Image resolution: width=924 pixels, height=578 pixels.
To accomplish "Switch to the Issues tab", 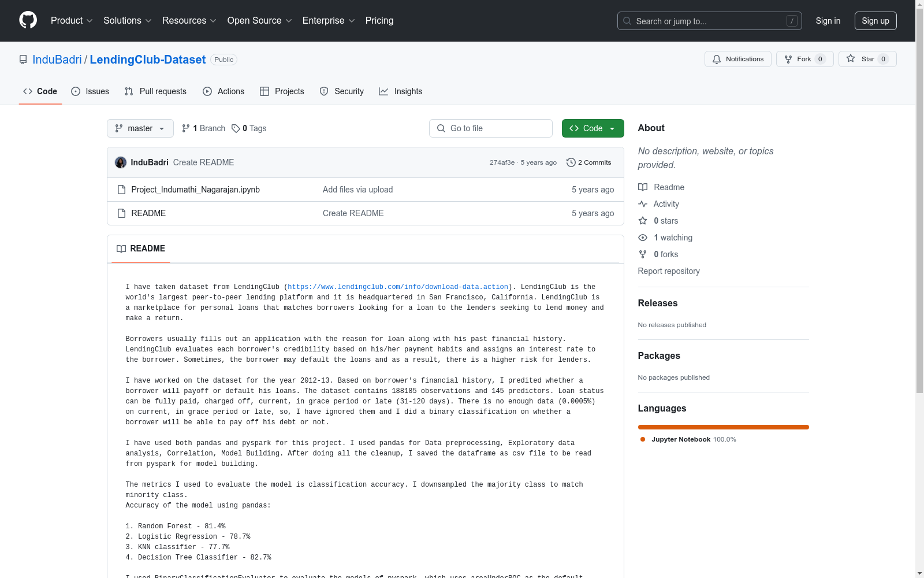I will pyautogui.click(x=90, y=91).
